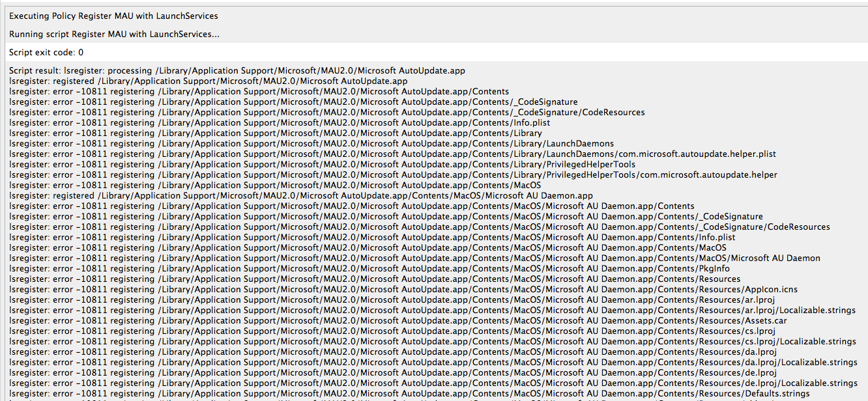This screenshot has width=868, height=401.
Task: Select the line ending in 'MAU2.0/Microsoft AutoUpdate.app' that starts 'lsregister: registered'
Action: 209,81
